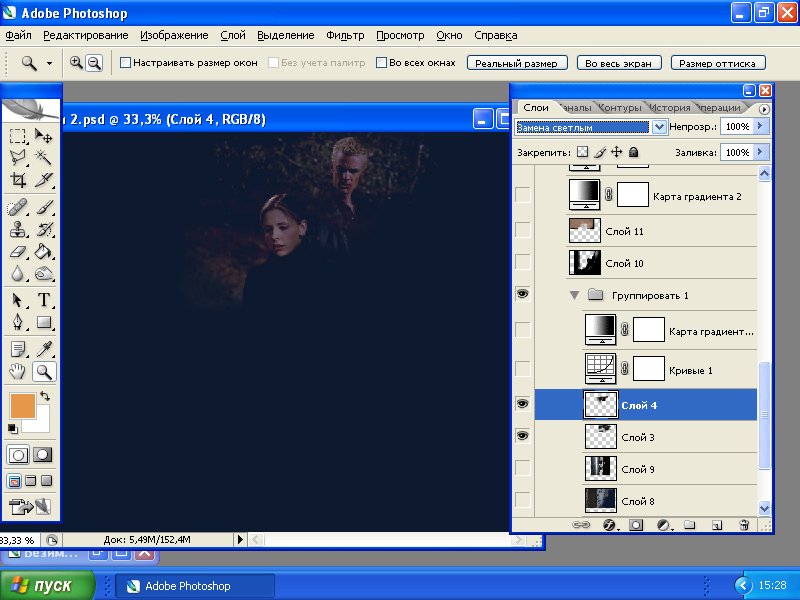The width and height of the screenshot is (800, 600).
Task: Click the 'Размер оттиска' button
Action: pyautogui.click(x=718, y=62)
